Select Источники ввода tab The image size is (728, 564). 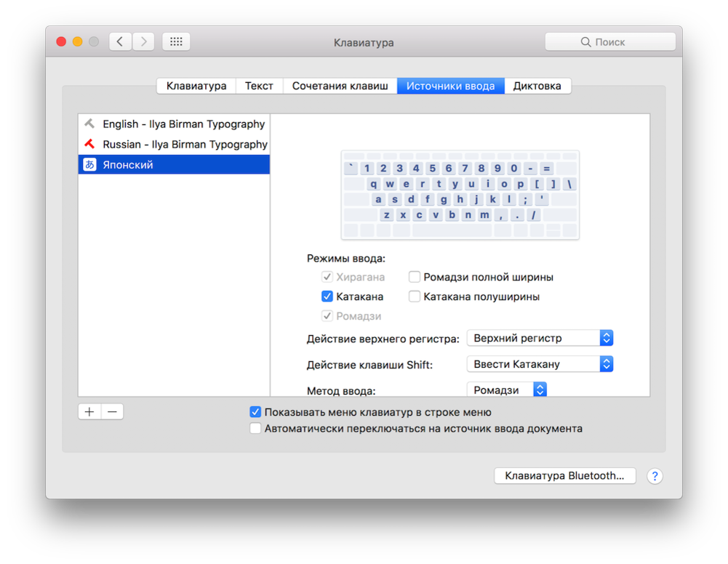[450, 86]
